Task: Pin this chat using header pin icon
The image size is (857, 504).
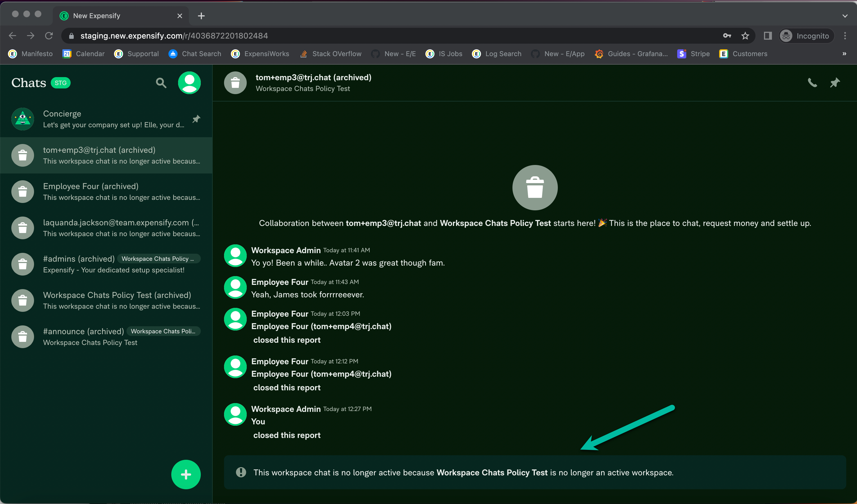Action: pos(835,82)
